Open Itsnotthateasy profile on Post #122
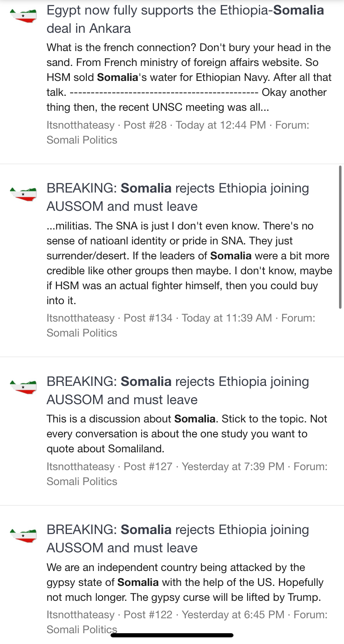Viewport: 344px width, 644px height. (x=80, y=615)
